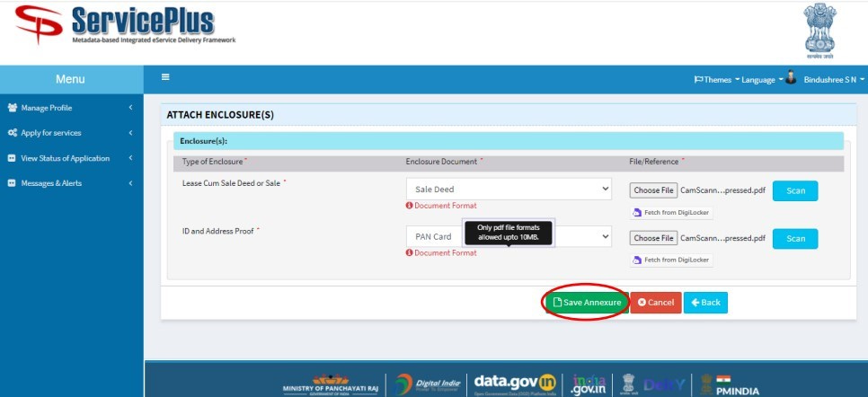
Task: Click the Menu header in sidebar
Action: pyautogui.click(x=70, y=79)
